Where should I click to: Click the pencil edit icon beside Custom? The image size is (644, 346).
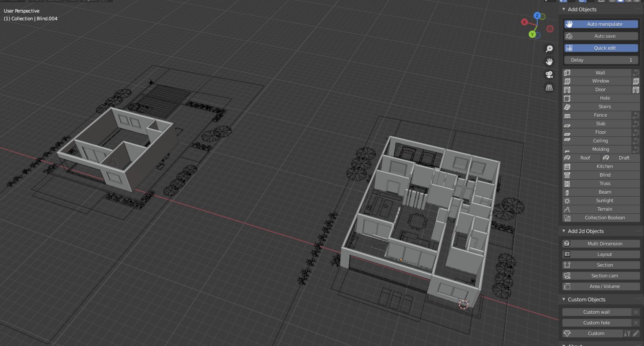click(636, 333)
